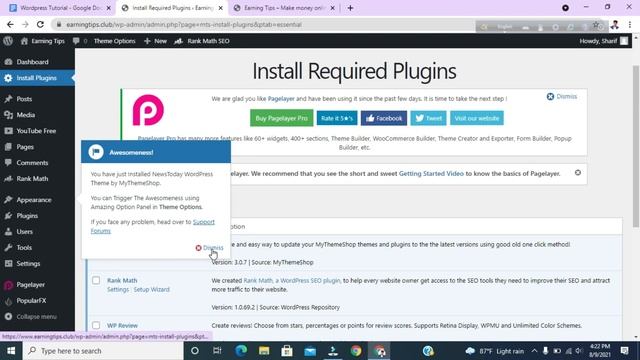Screen dimensions: 640x360
Task: Select Install Plugins in sidebar
Action: [x=37, y=78]
